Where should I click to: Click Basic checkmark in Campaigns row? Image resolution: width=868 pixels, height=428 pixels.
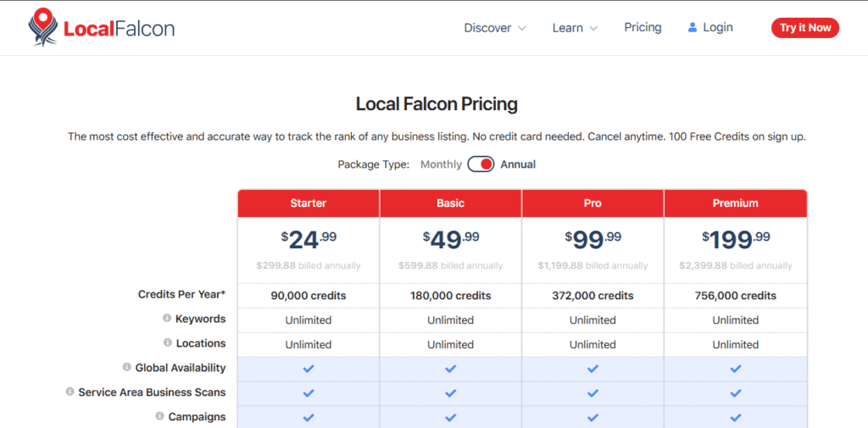click(x=451, y=417)
